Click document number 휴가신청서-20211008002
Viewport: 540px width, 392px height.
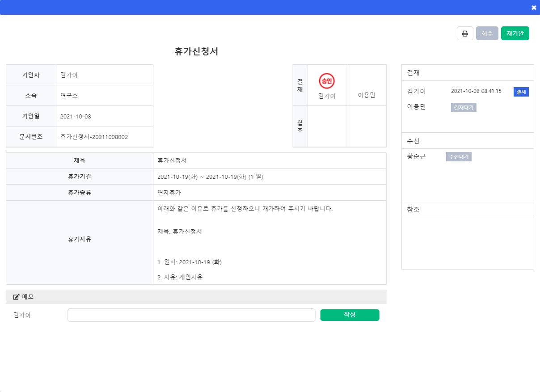94,137
